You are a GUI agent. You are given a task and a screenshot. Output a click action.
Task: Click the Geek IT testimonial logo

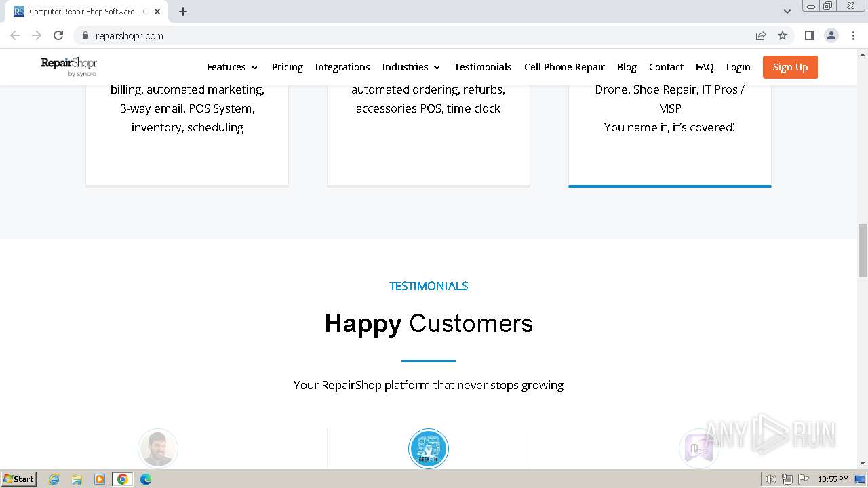(429, 448)
